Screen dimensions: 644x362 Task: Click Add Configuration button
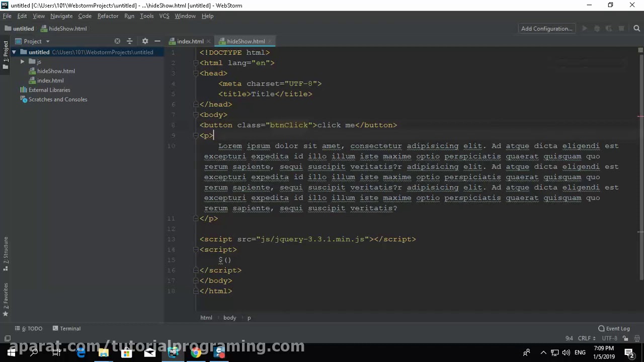[546, 29]
